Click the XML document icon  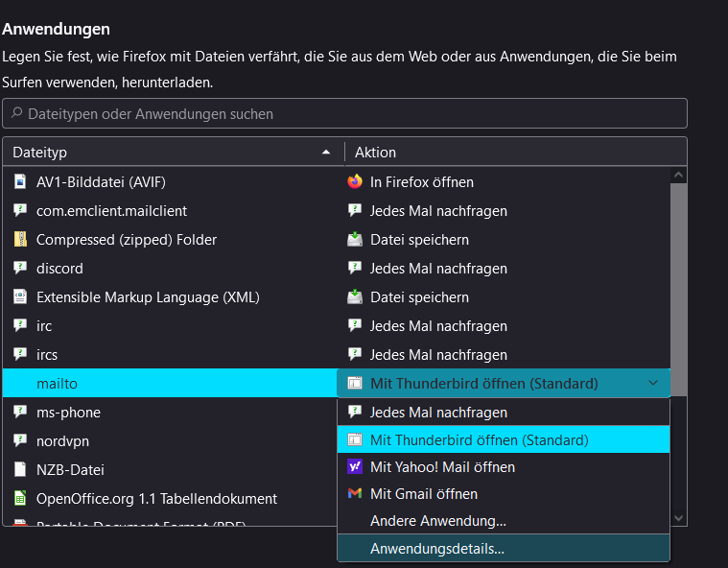click(x=20, y=296)
